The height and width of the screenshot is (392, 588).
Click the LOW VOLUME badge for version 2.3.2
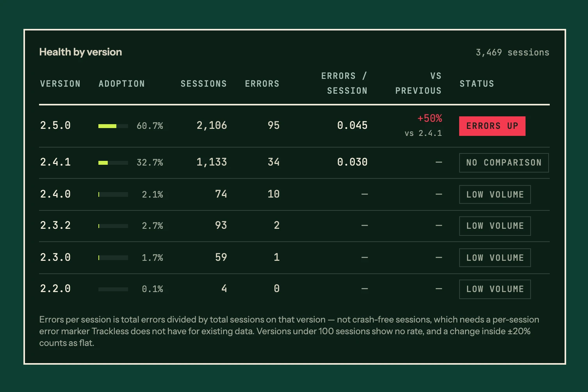point(495,226)
